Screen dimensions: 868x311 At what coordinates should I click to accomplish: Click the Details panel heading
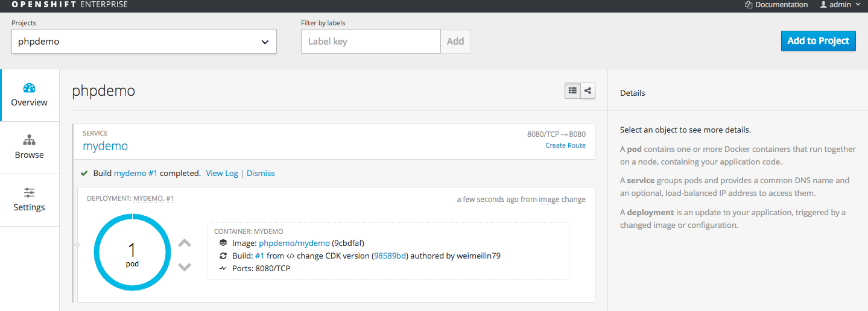pos(633,93)
